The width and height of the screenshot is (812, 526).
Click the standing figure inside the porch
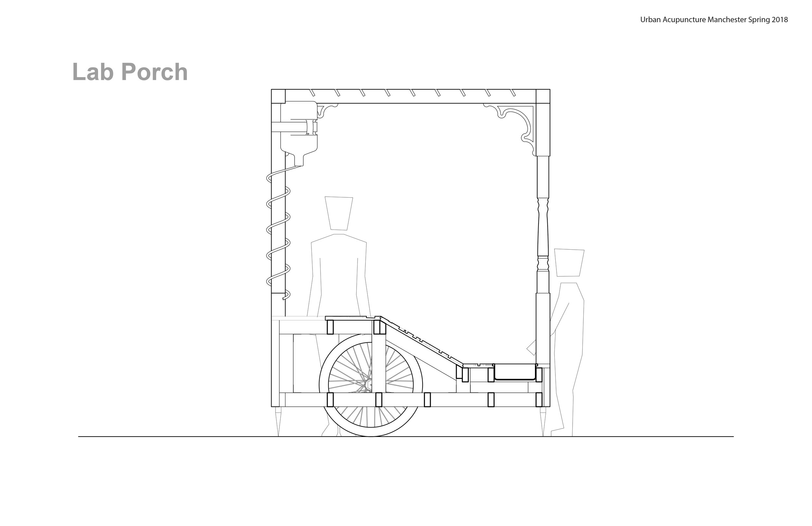tap(339, 316)
